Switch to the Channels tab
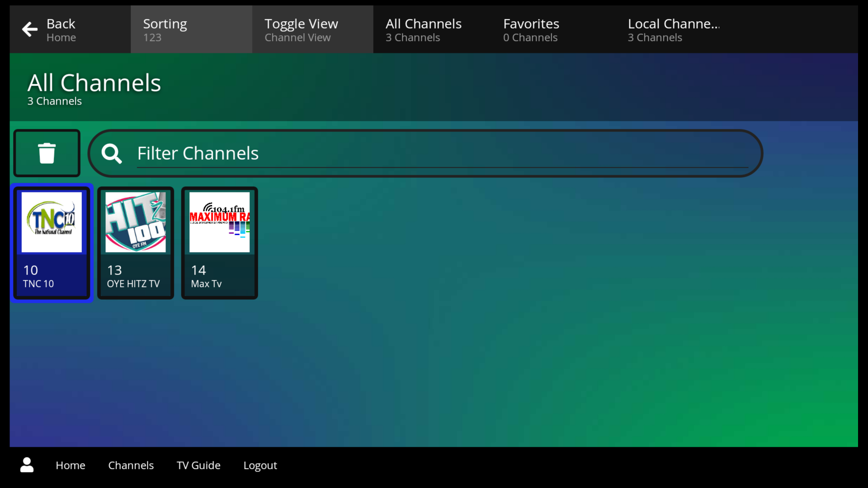Viewport: 868px width, 488px height. (x=131, y=465)
